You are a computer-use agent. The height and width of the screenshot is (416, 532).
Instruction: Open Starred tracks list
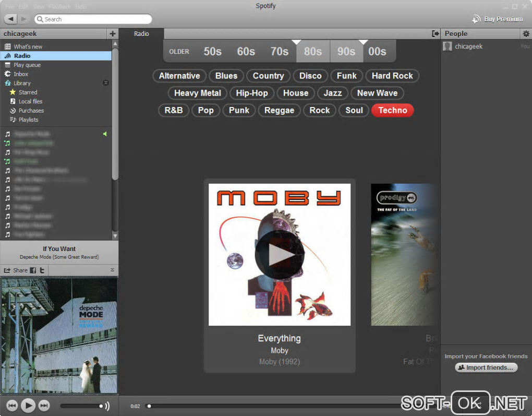click(x=28, y=92)
